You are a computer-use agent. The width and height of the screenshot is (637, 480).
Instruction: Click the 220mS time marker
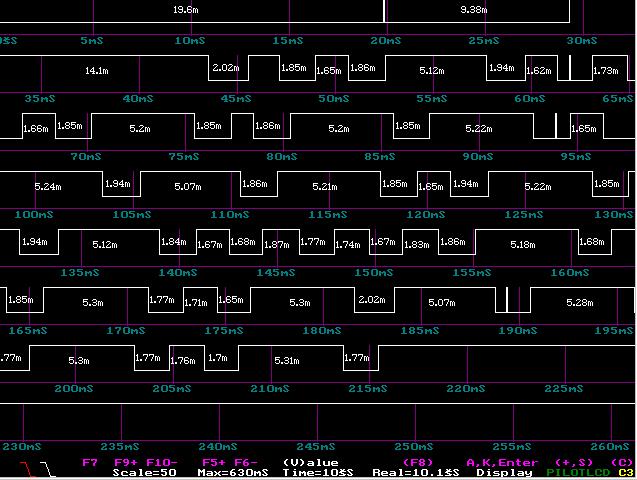[466, 389]
